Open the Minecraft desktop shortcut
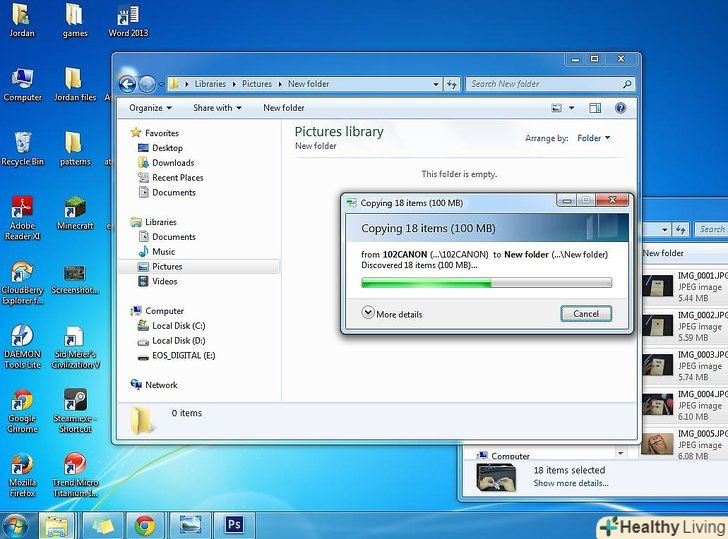 tap(74, 208)
